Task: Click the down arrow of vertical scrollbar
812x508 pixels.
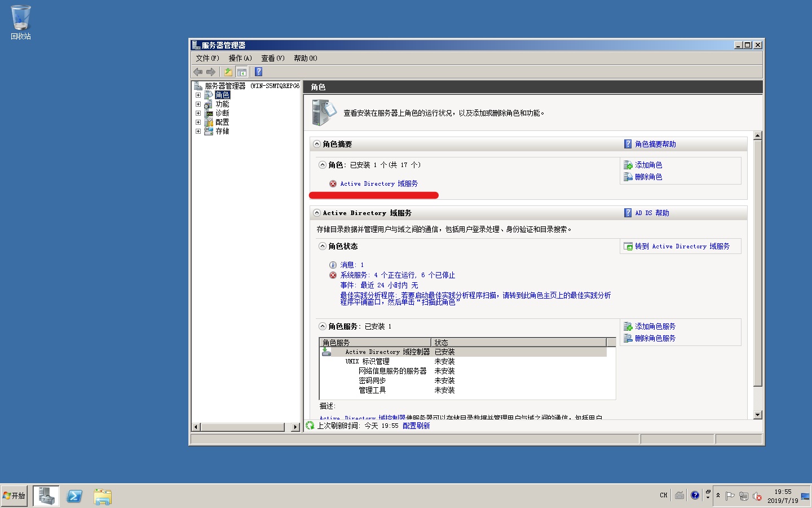Action: (x=757, y=415)
